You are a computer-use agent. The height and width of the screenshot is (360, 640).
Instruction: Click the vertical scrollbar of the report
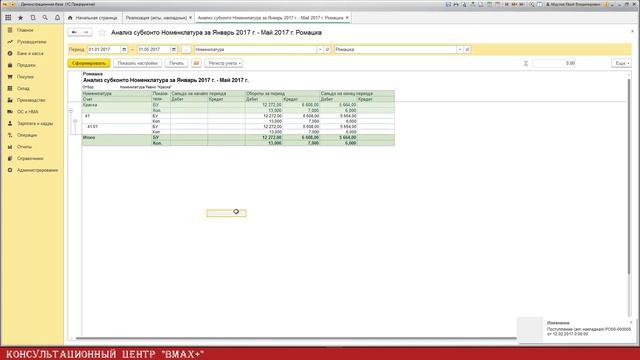[629, 176]
